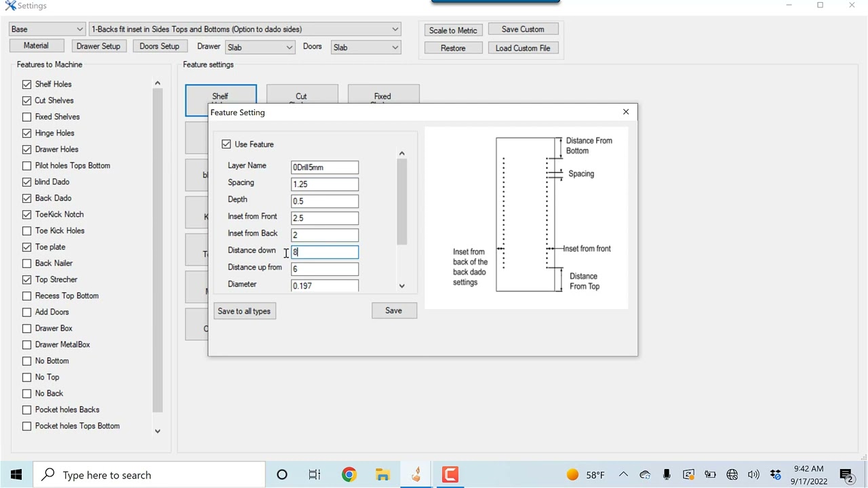Open Doors Setup
The height and width of the screenshot is (488, 868).
159,46
